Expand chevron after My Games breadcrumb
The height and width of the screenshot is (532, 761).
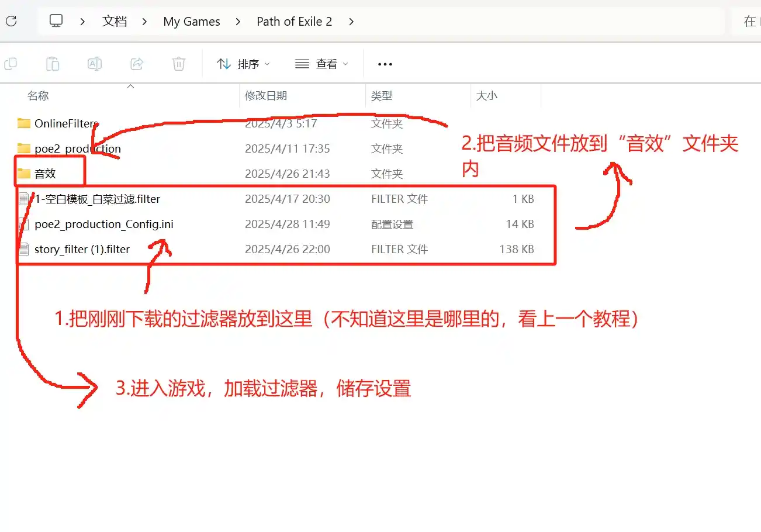point(238,22)
